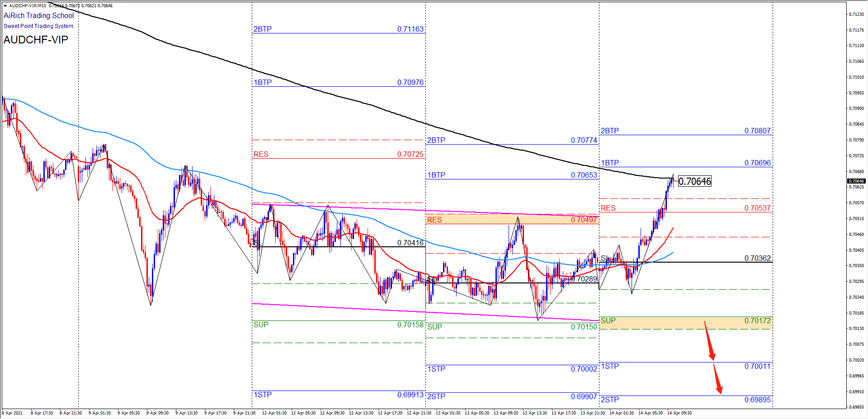Click the lower red arrow pointing to 2STP

coord(717,379)
